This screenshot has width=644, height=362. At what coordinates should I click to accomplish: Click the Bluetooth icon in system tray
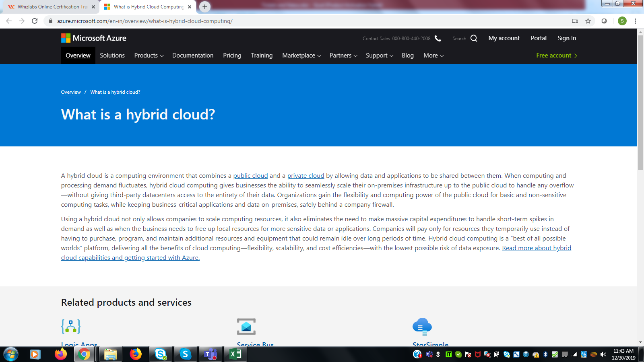[x=545, y=354]
